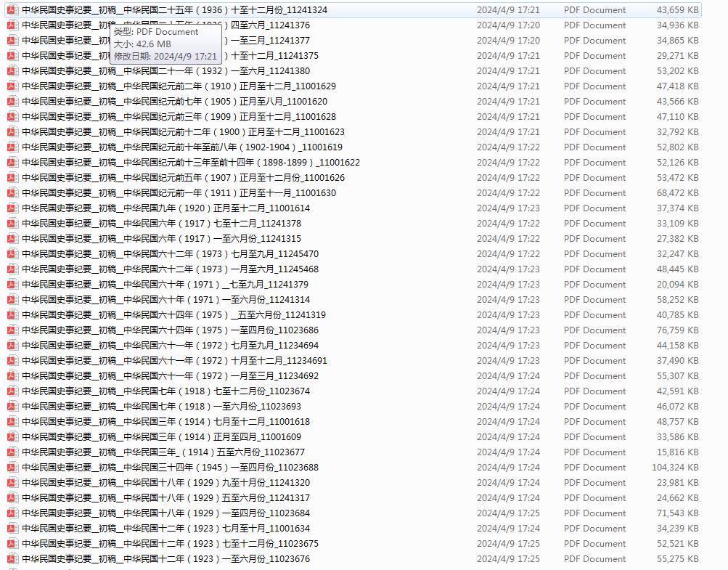
Task: Click file name 三年 (1914) 正月至四月
Action: (x=161, y=437)
